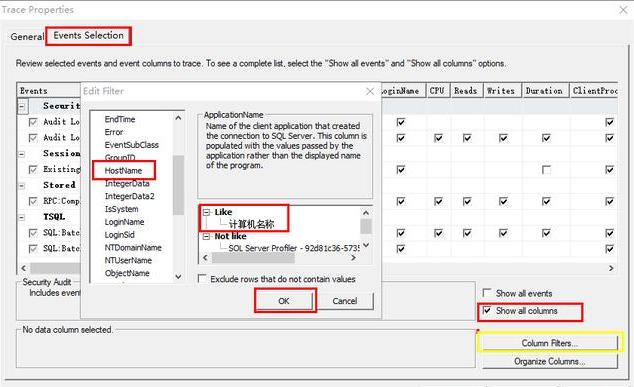
Task: Click the Organize Columns button
Action: pyautogui.click(x=549, y=361)
